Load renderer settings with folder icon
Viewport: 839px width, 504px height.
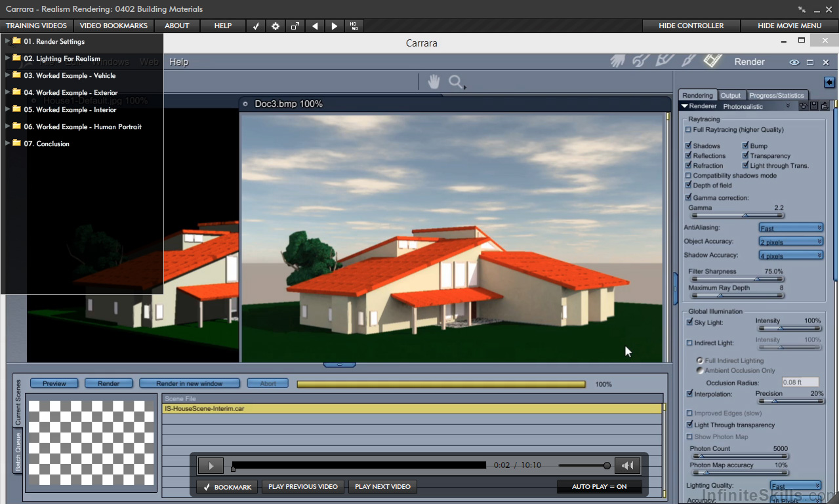tap(825, 106)
